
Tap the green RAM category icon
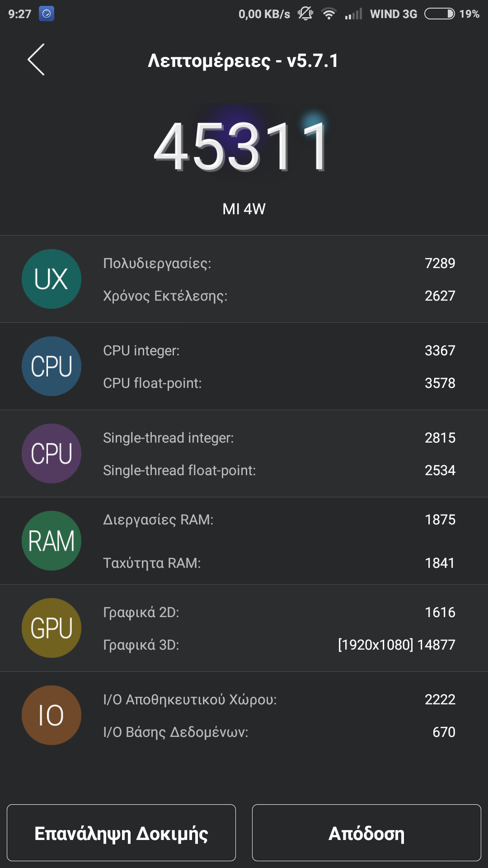coord(52,541)
